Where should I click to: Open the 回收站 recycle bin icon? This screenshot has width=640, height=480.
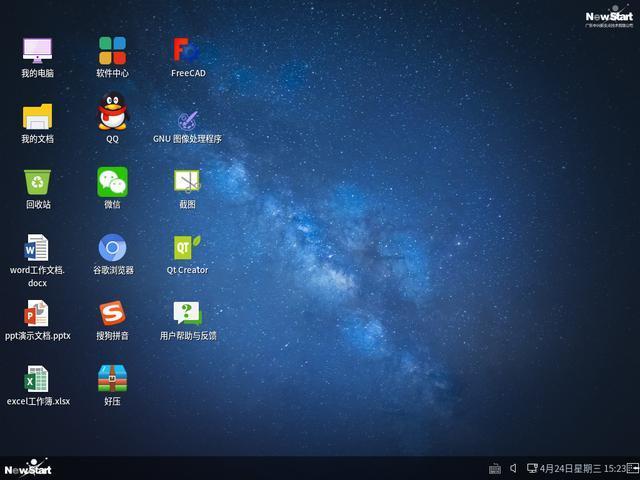(x=37, y=182)
